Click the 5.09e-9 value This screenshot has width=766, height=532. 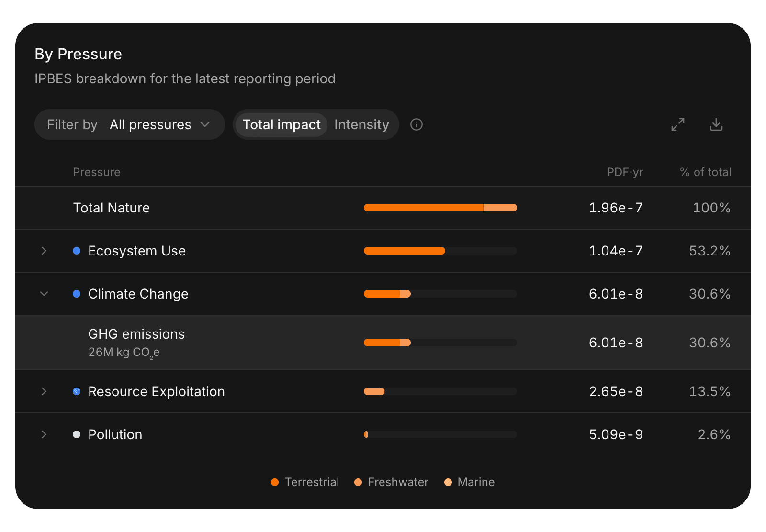point(616,434)
